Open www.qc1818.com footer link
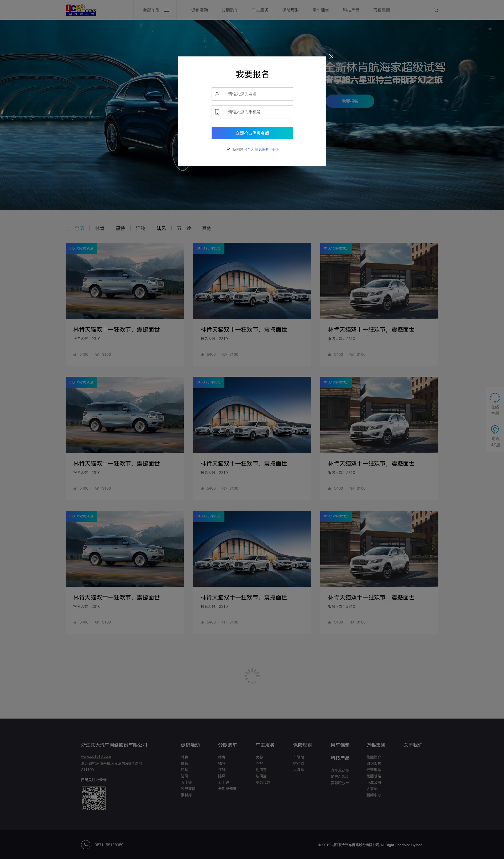This screenshot has width=504, height=859. (96, 756)
